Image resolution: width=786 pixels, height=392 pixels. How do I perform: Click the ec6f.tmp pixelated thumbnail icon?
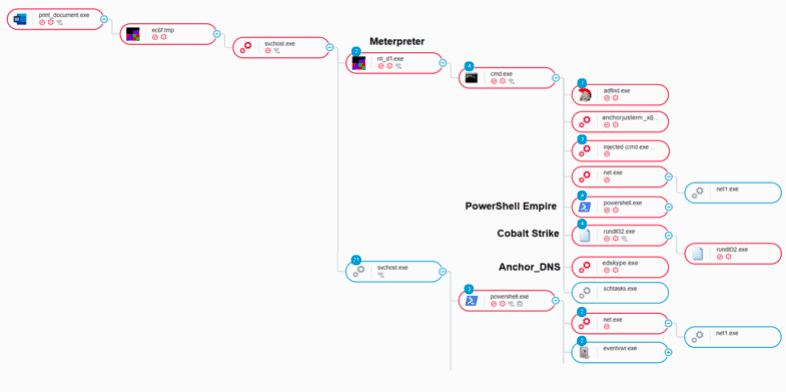click(133, 34)
